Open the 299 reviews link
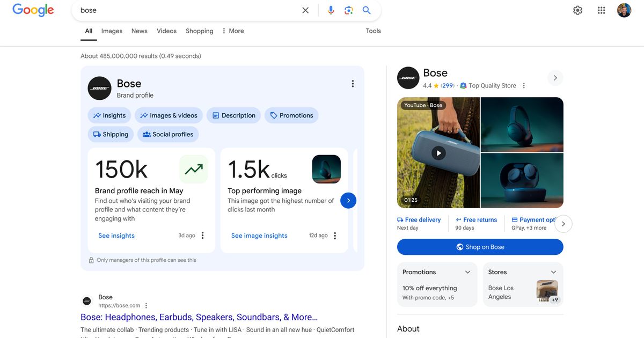 [448, 86]
